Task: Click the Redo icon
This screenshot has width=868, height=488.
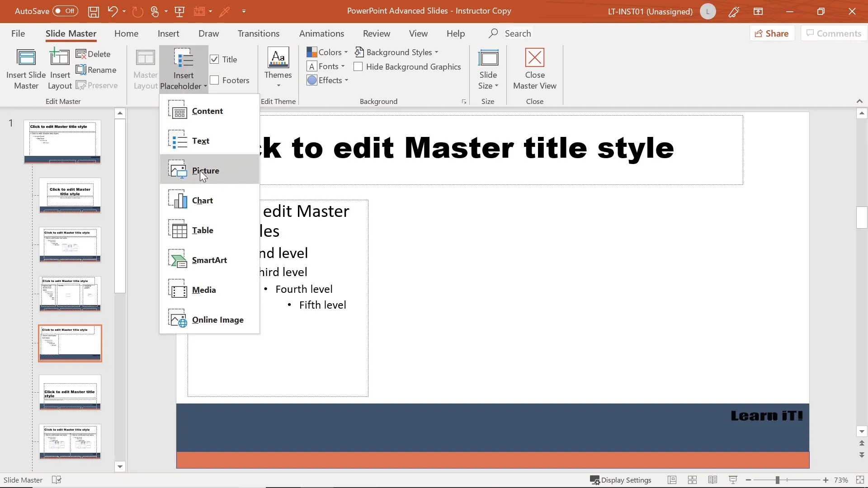Action: (x=137, y=11)
